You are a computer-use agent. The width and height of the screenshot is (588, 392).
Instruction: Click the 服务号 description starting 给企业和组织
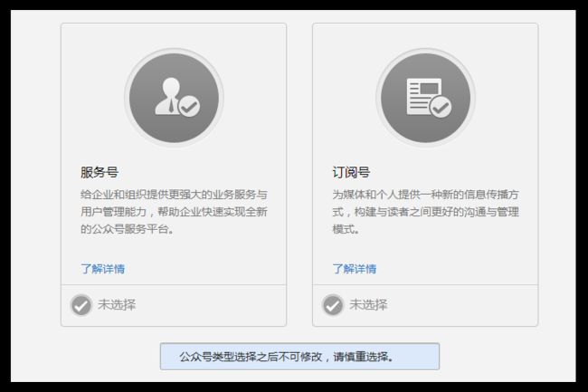pos(174,212)
